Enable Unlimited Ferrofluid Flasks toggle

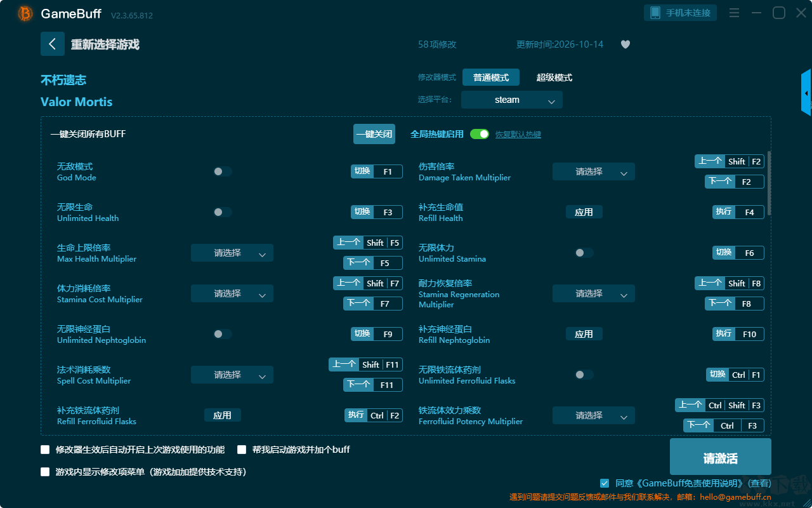tap(584, 375)
